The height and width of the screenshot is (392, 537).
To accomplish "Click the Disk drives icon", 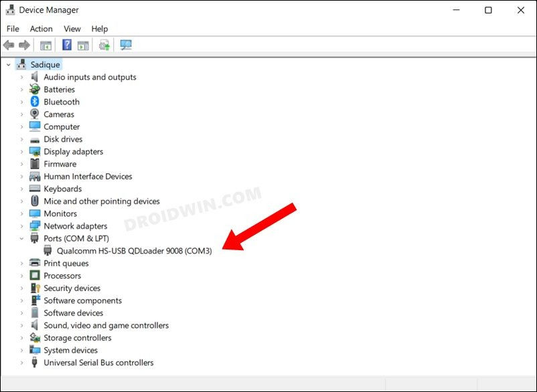I will (35, 140).
